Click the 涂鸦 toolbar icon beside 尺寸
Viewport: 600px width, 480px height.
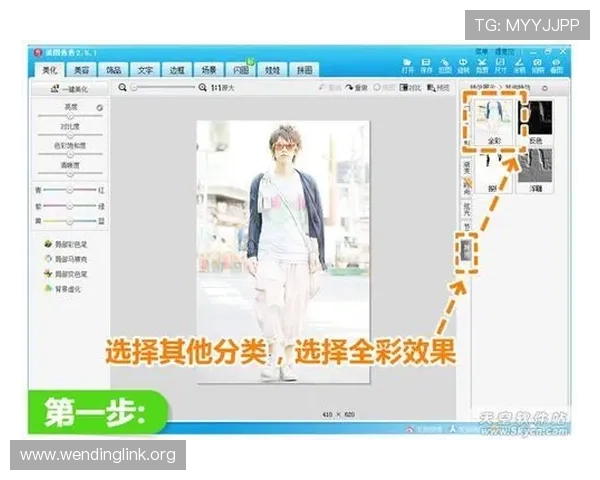(x=519, y=66)
